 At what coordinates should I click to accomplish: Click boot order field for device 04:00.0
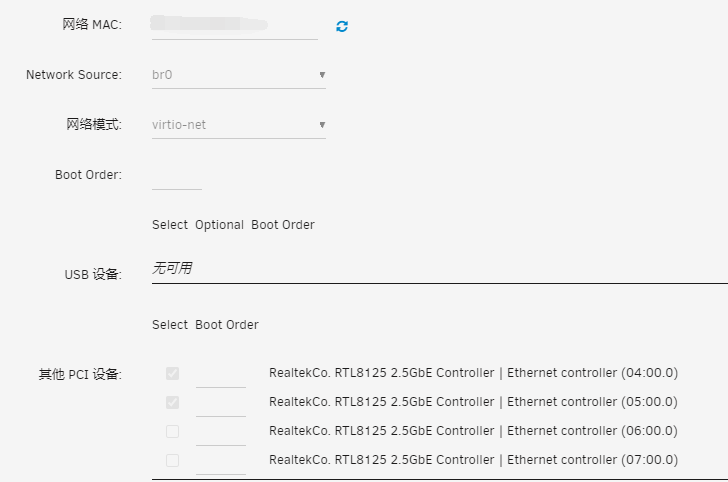[221, 375]
